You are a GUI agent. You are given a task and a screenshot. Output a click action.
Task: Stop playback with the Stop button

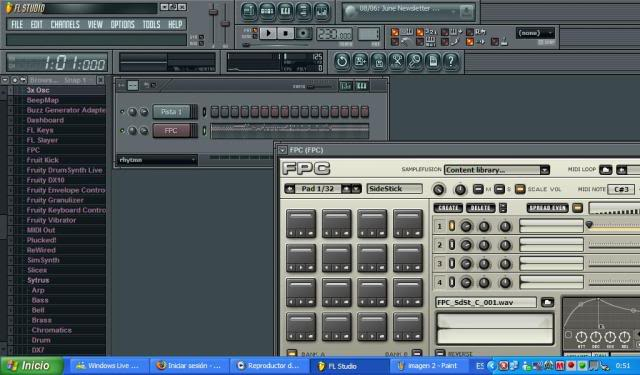(x=285, y=33)
